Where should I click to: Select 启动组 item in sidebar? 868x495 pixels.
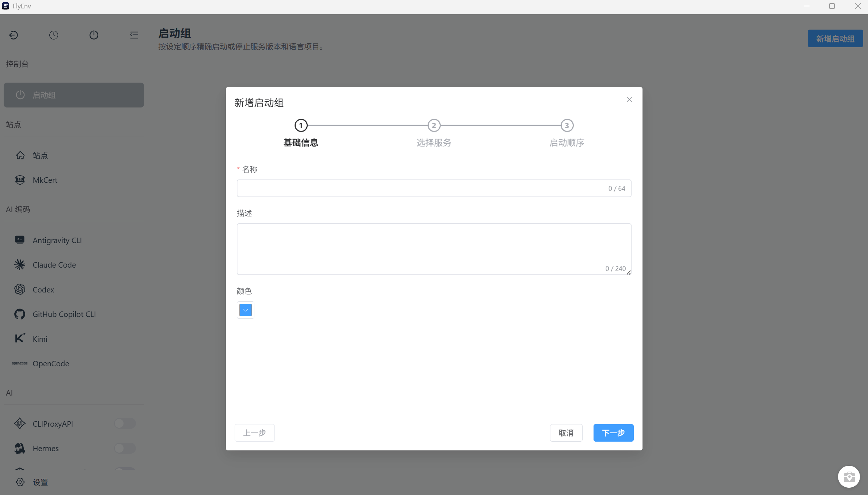[74, 95]
